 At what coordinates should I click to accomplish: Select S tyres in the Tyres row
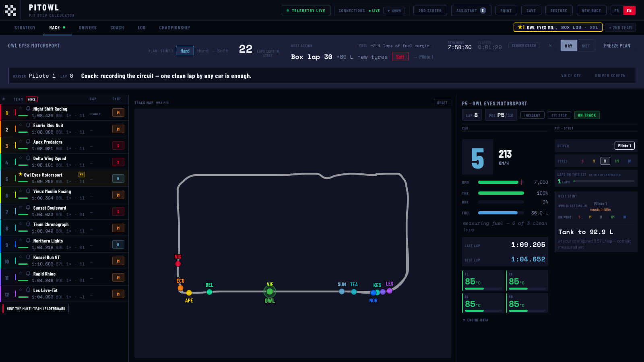[x=582, y=161]
